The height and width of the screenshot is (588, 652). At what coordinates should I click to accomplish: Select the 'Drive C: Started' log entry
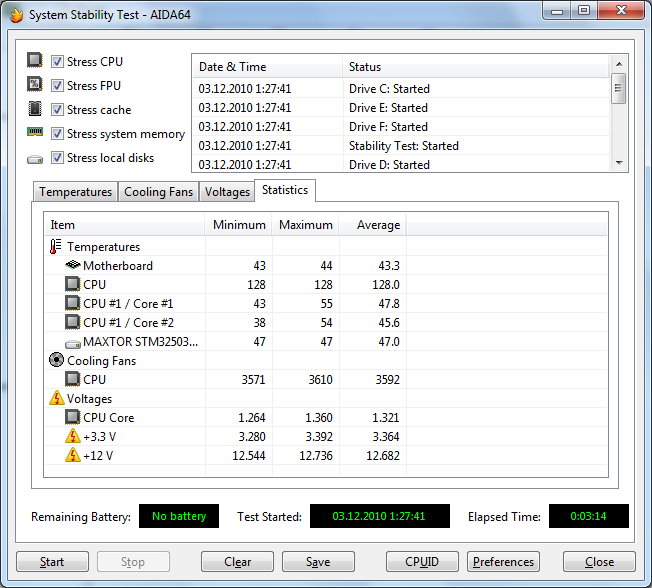(401, 89)
